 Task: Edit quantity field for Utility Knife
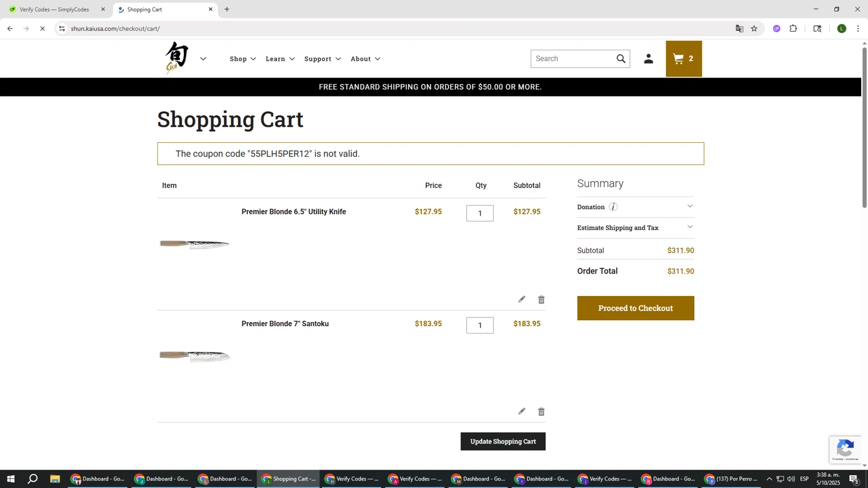[480, 213]
